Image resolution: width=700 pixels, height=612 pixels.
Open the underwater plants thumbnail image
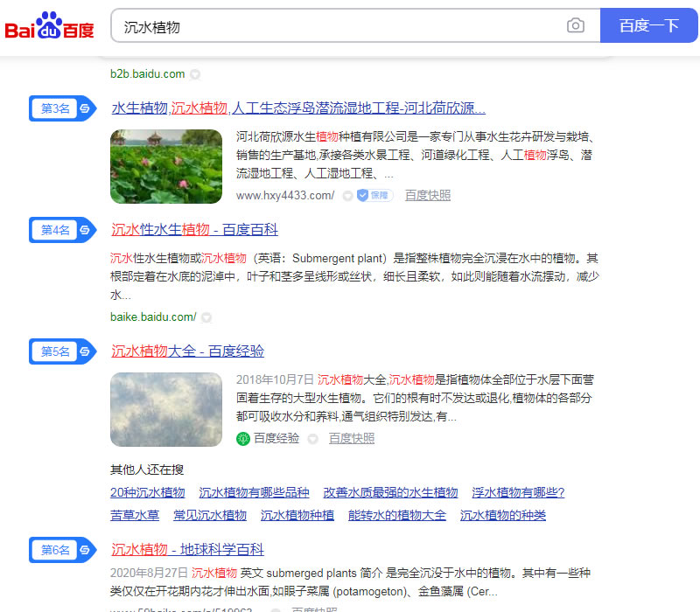click(166, 409)
